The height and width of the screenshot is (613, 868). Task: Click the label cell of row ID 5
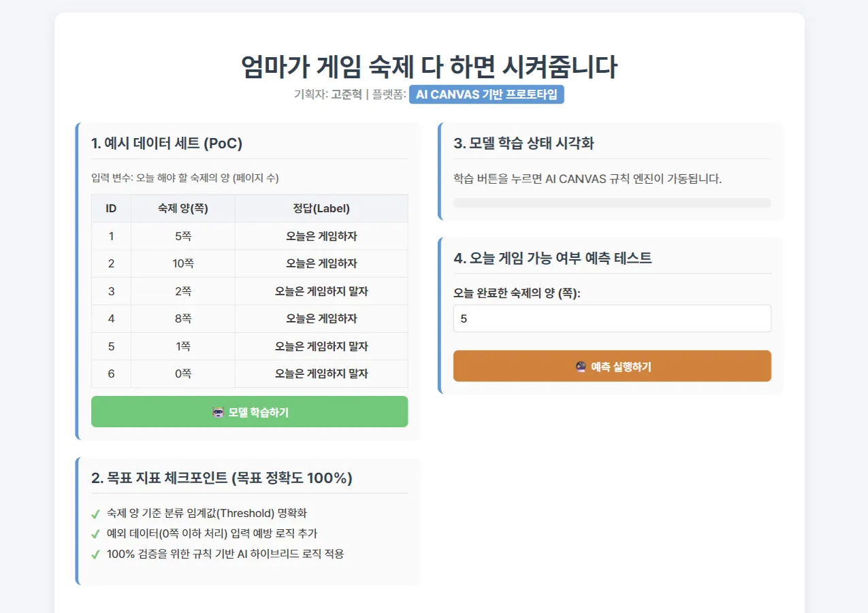pos(321,346)
